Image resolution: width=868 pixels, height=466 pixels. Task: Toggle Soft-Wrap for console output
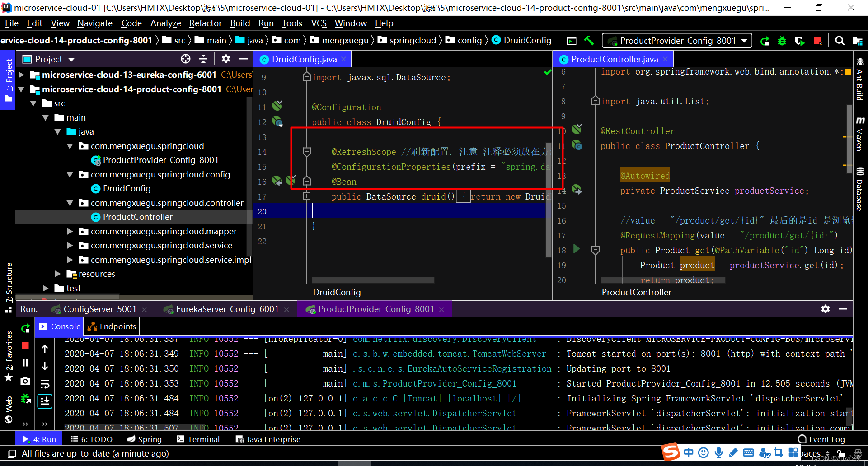(45, 383)
